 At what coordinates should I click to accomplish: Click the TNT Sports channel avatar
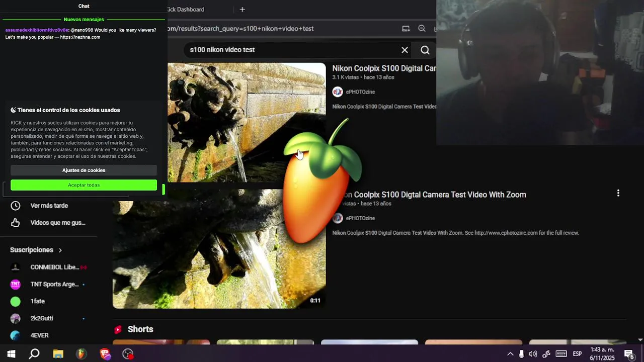(16, 284)
